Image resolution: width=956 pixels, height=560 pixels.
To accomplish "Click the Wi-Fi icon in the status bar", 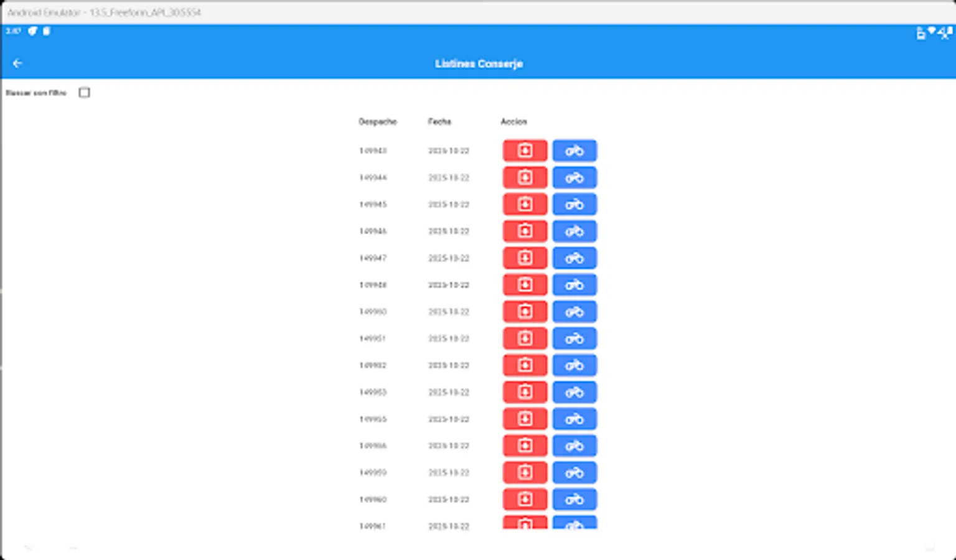I will 931,32.
